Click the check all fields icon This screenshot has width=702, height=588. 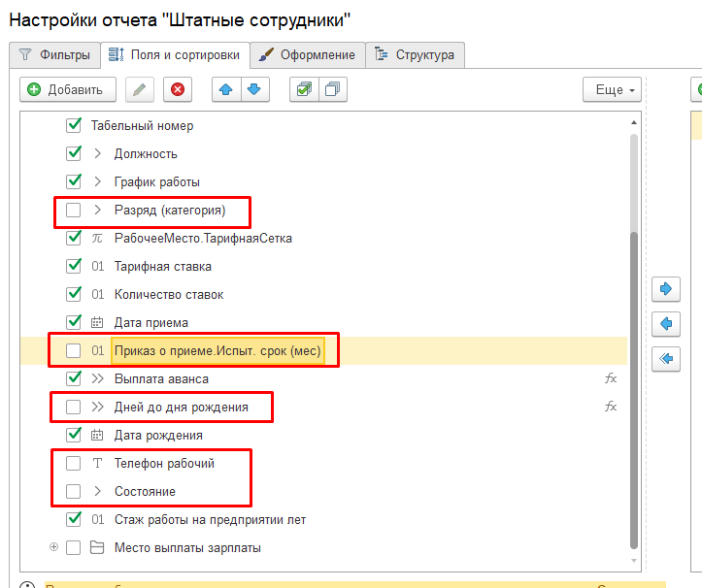[305, 89]
